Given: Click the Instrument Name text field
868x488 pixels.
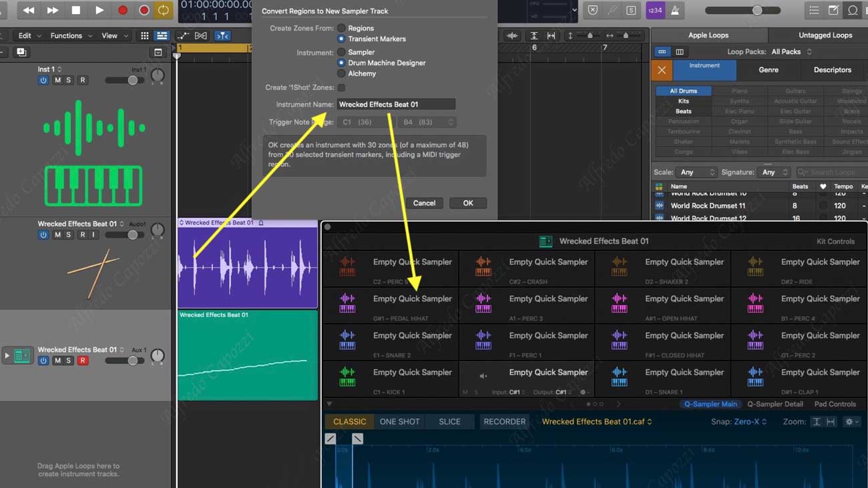Looking at the screenshot, I should tap(395, 104).
